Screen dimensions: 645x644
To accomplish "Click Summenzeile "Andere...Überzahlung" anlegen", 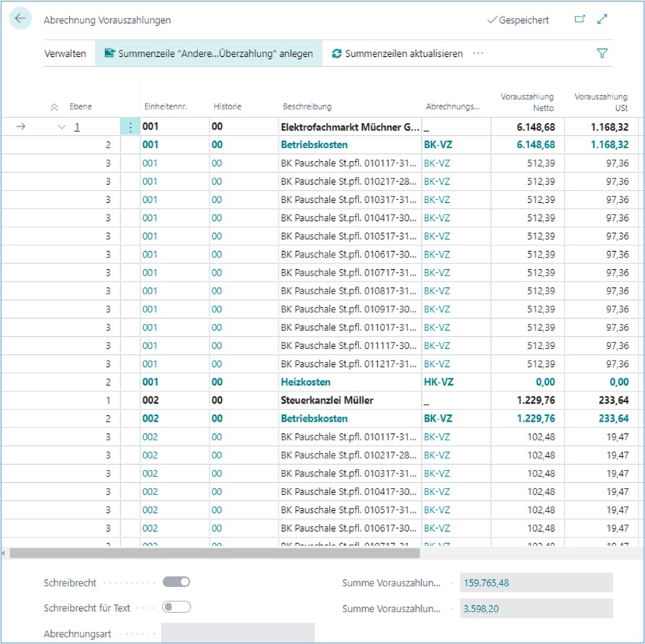I will point(209,53).
